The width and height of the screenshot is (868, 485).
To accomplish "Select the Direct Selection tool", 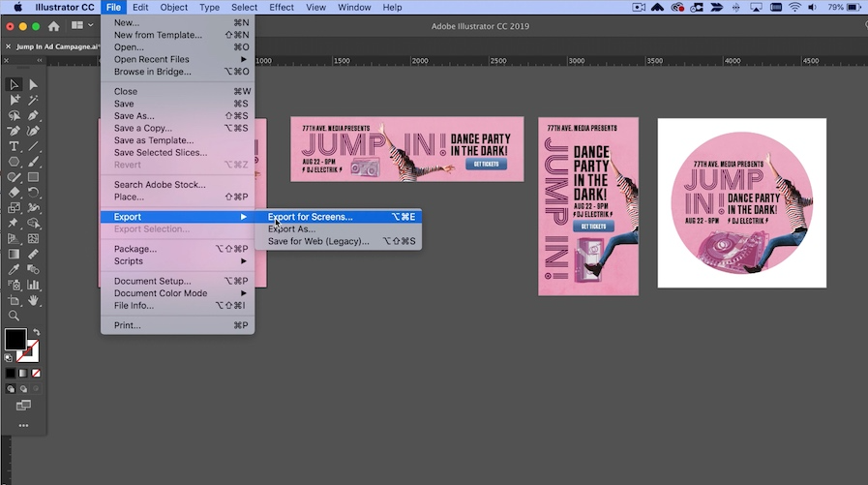I will (x=33, y=85).
